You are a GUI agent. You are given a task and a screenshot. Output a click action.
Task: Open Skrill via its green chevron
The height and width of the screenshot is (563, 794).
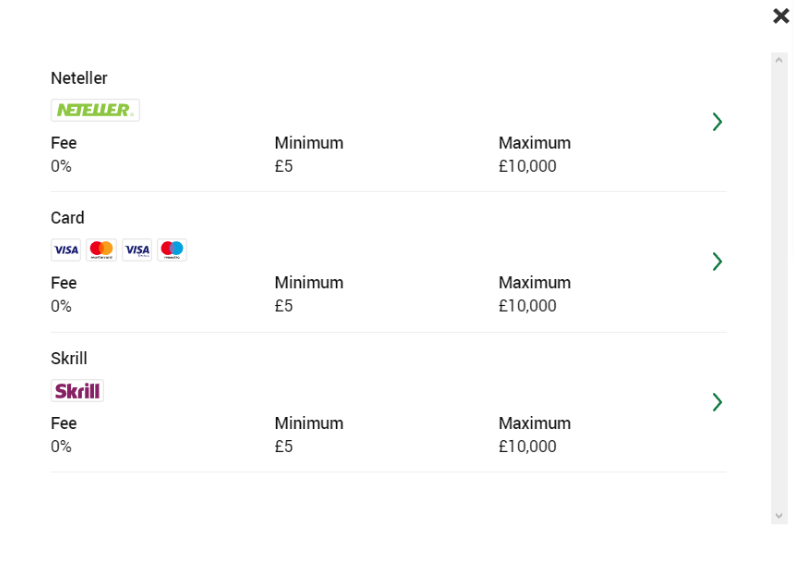tap(717, 402)
